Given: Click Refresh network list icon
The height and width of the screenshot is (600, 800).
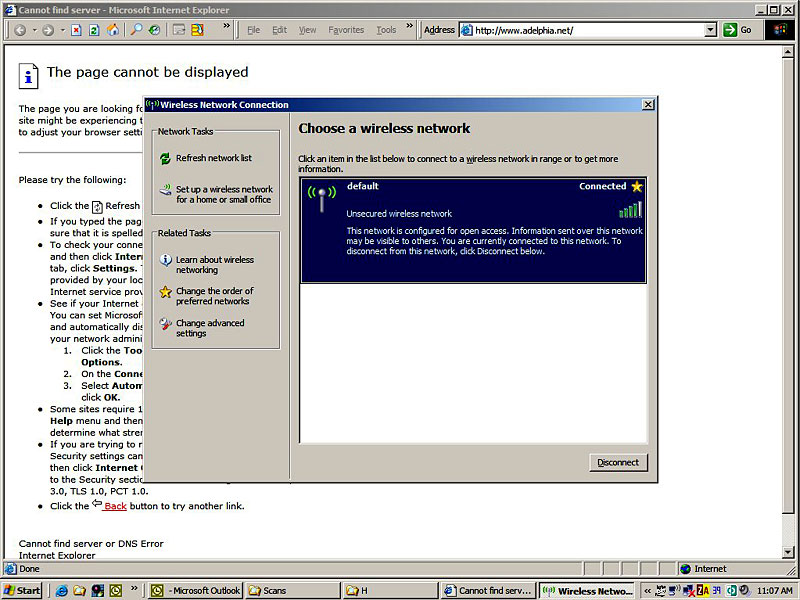Looking at the screenshot, I should pyautogui.click(x=165, y=158).
